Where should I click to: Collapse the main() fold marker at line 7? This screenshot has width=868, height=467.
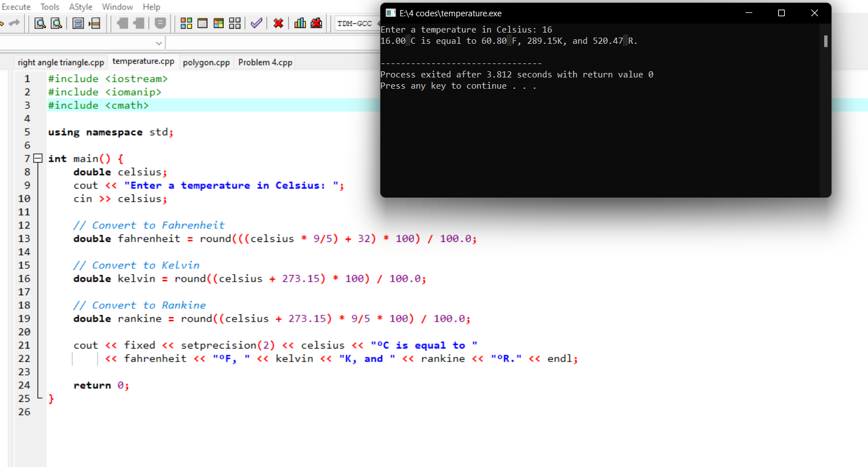(38, 158)
